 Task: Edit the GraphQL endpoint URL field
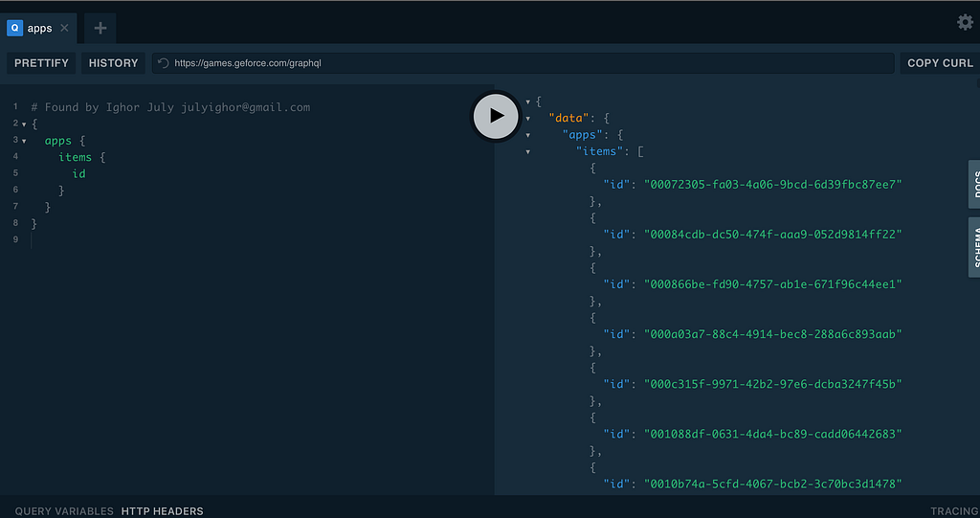click(523, 63)
